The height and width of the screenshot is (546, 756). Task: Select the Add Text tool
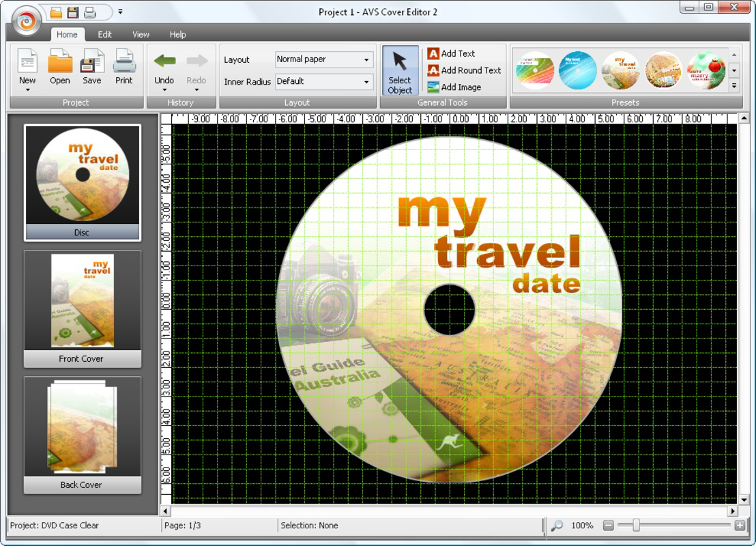click(455, 52)
